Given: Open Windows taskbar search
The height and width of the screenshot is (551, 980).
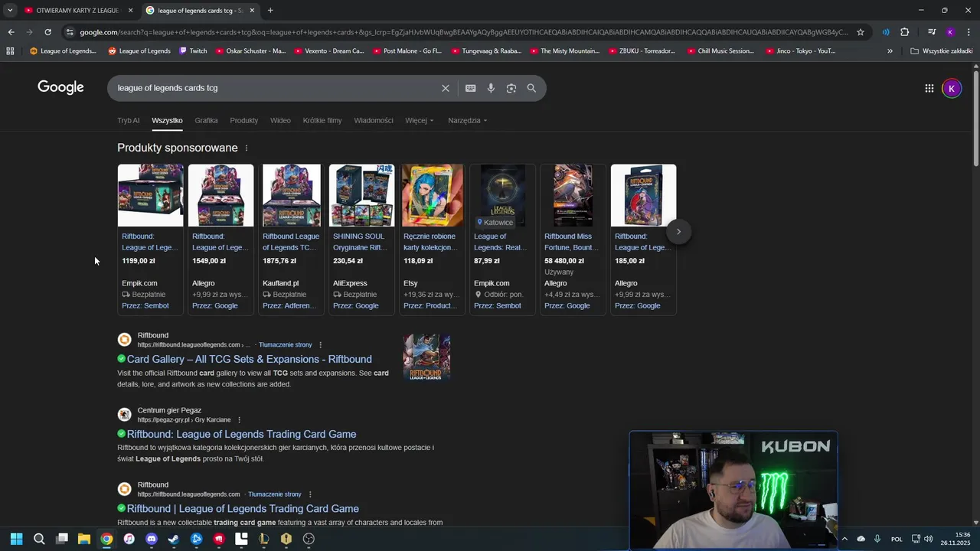Looking at the screenshot, I should [39, 539].
